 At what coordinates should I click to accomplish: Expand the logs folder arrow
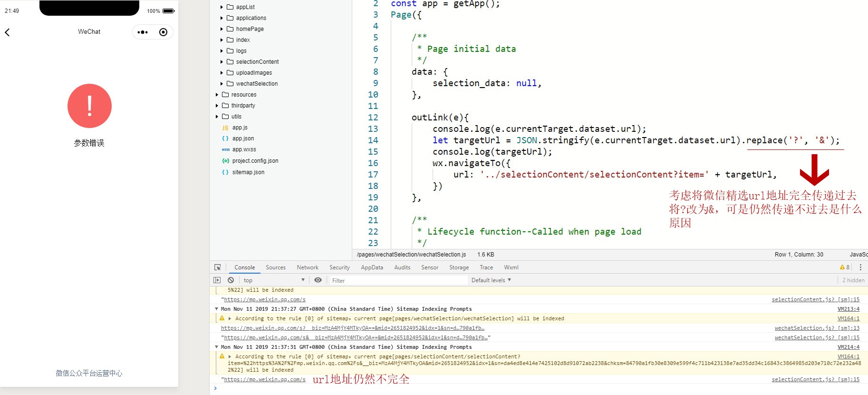(x=222, y=51)
